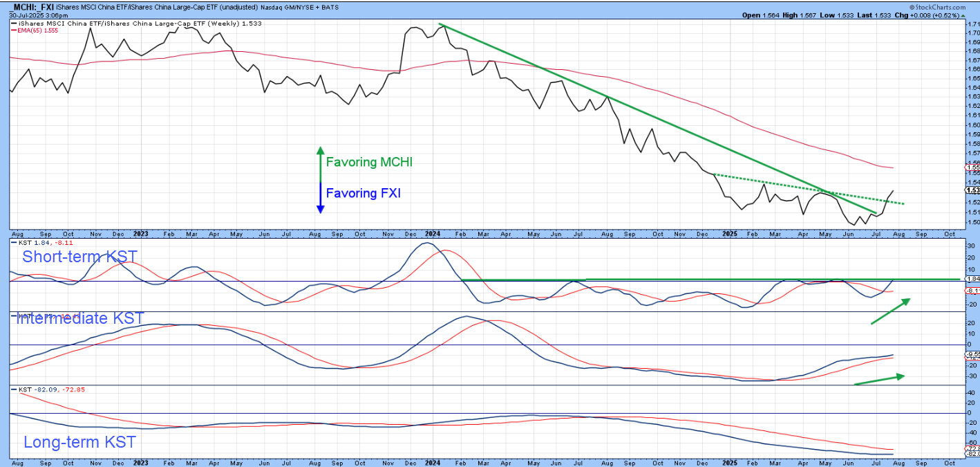The width and height of the screenshot is (980, 467).
Task: Select the Long-term KST panel label
Action: coord(79,443)
